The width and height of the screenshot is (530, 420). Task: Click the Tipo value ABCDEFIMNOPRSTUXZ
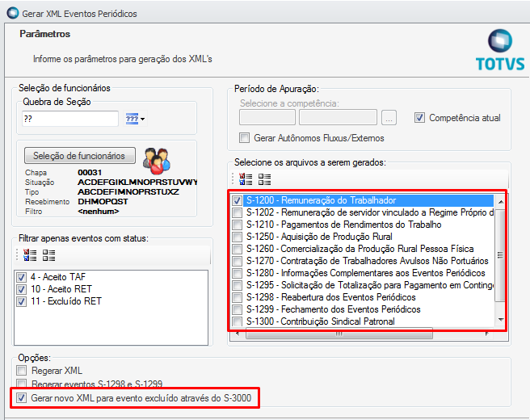pos(128,191)
